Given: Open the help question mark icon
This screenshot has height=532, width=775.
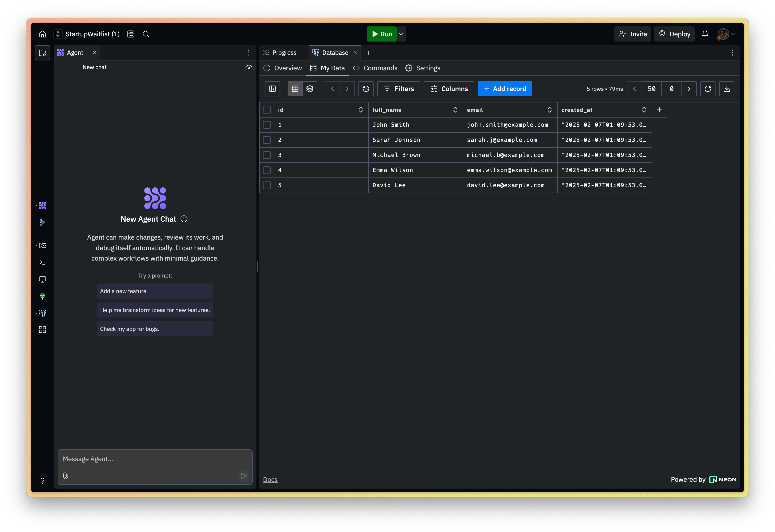Looking at the screenshot, I should pos(42,481).
